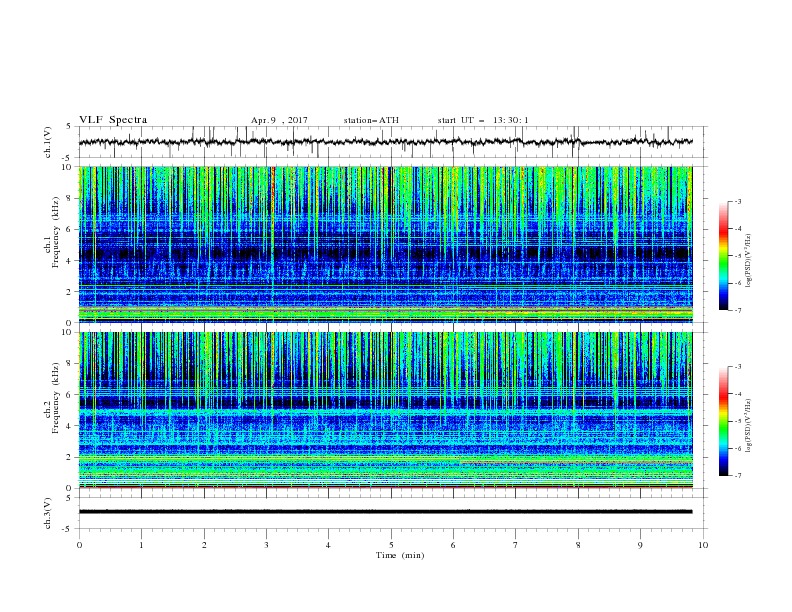Screen dimensions: 792x612
Task: Click time axis tick label "2"
Action: coord(204,545)
